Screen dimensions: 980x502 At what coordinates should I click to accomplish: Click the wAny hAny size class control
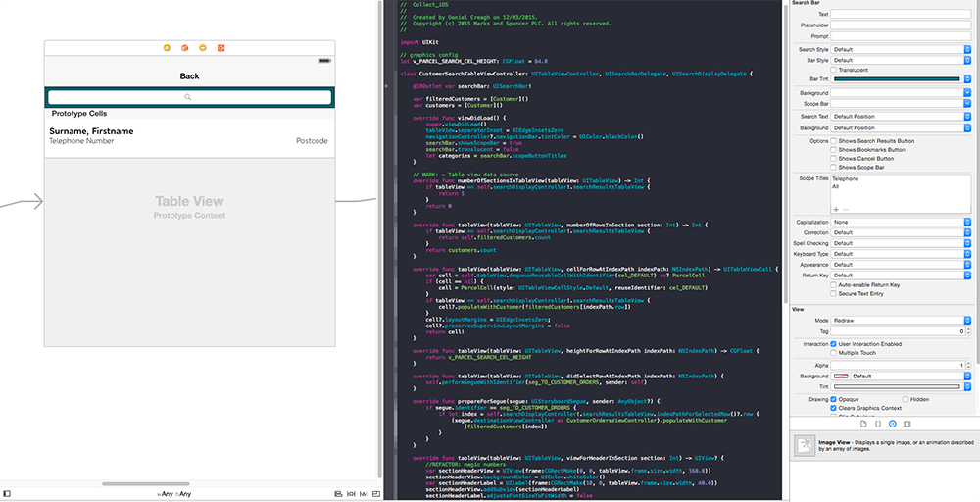[173, 494]
